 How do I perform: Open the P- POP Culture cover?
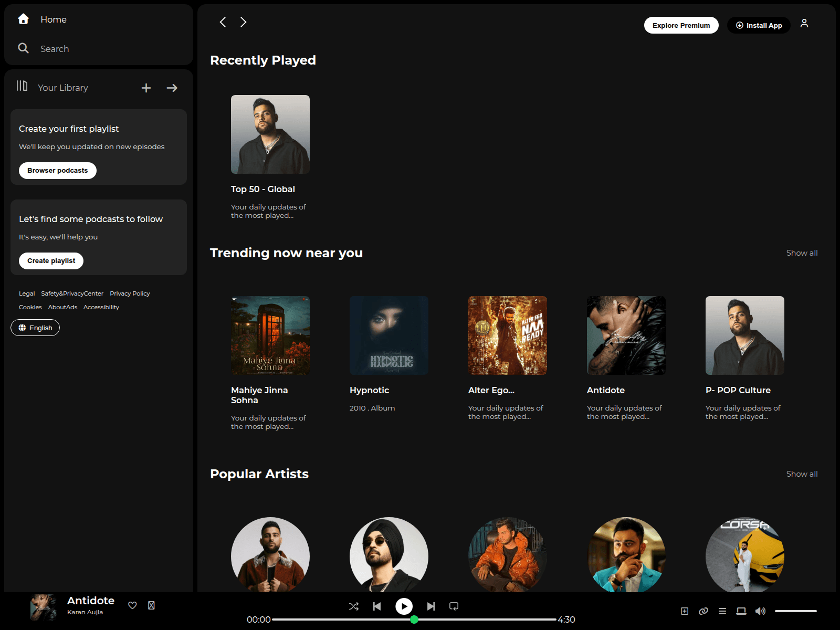coord(745,335)
